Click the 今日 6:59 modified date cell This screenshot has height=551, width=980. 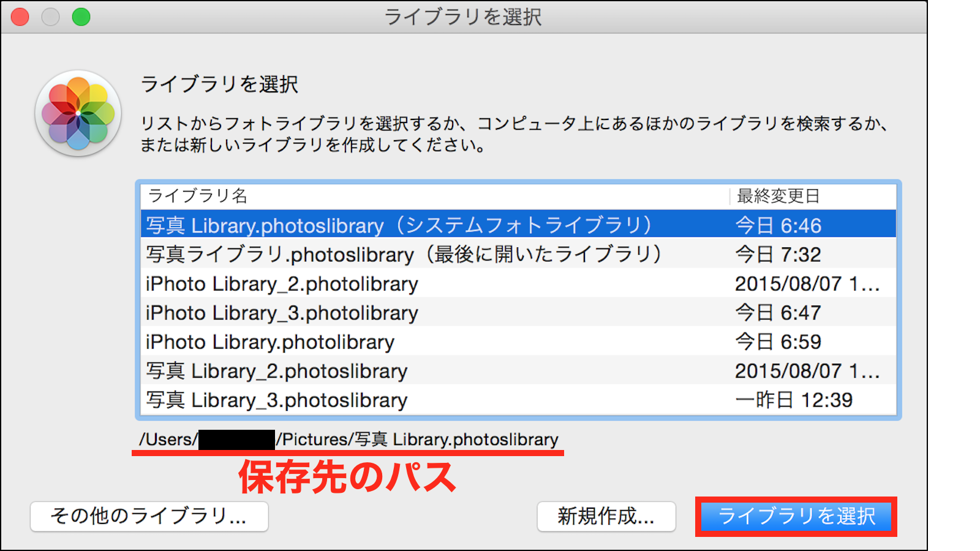tap(778, 342)
